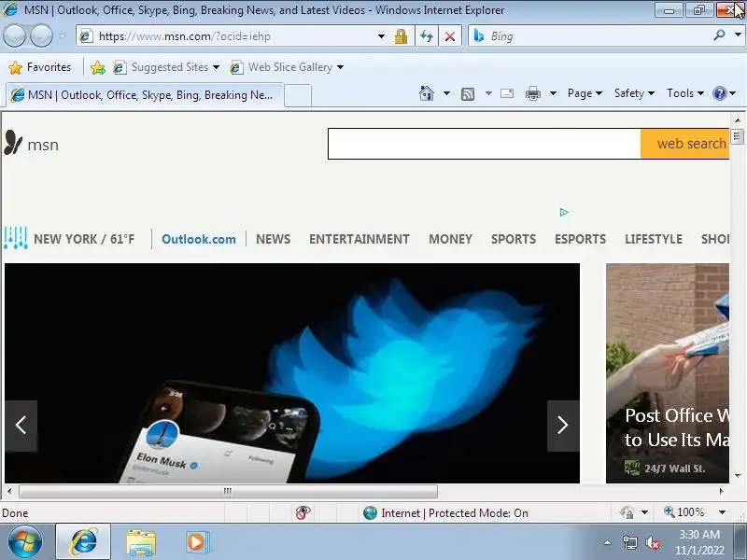Open the Windows Start menu orb
Image resolution: width=747 pixels, height=560 pixels.
24,541
